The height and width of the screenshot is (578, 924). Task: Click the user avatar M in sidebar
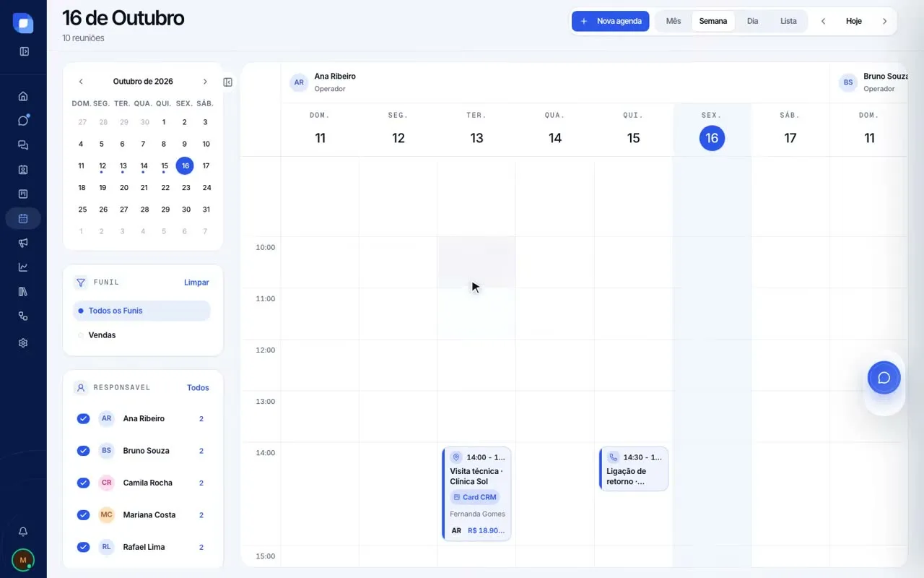(x=23, y=559)
